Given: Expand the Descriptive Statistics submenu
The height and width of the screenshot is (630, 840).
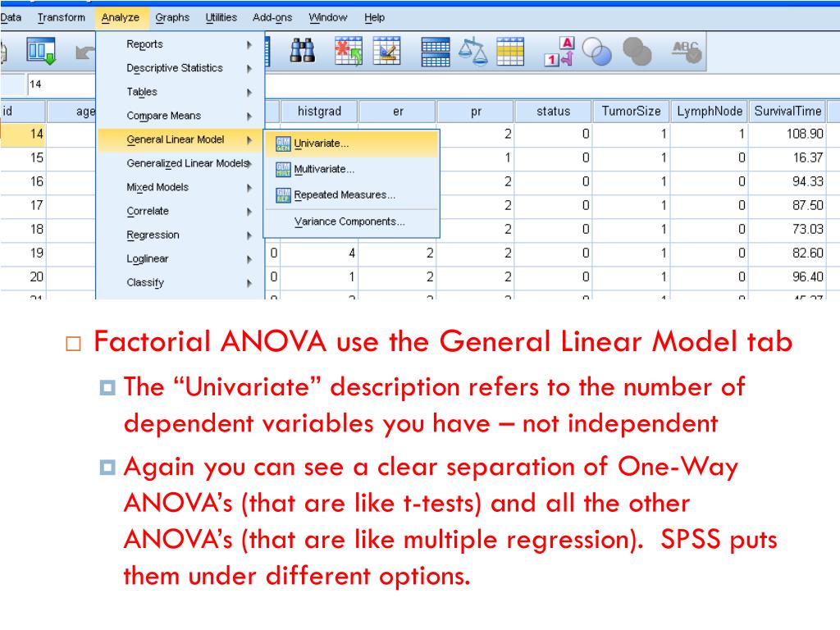Looking at the screenshot, I should pos(180,68).
